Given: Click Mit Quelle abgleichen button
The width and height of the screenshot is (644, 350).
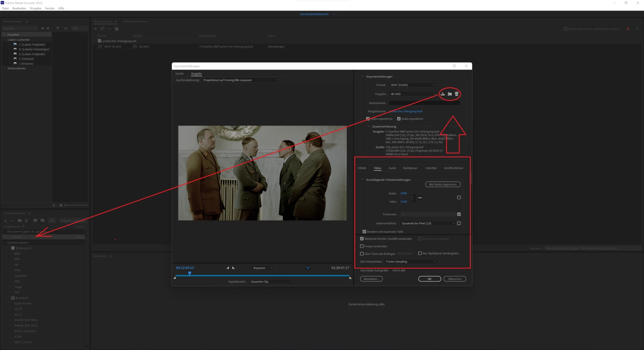Looking at the screenshot, I should [443, 184].
